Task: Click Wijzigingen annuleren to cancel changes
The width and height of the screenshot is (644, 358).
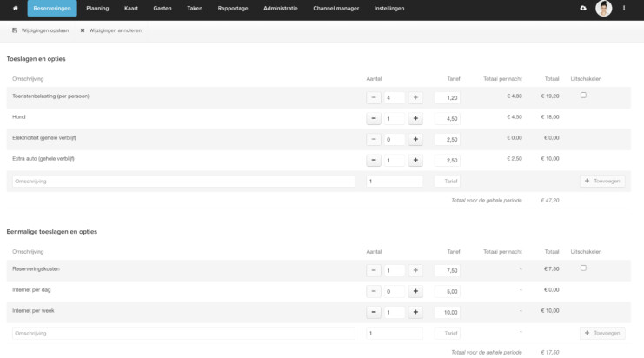Action: tap(110, 30)
